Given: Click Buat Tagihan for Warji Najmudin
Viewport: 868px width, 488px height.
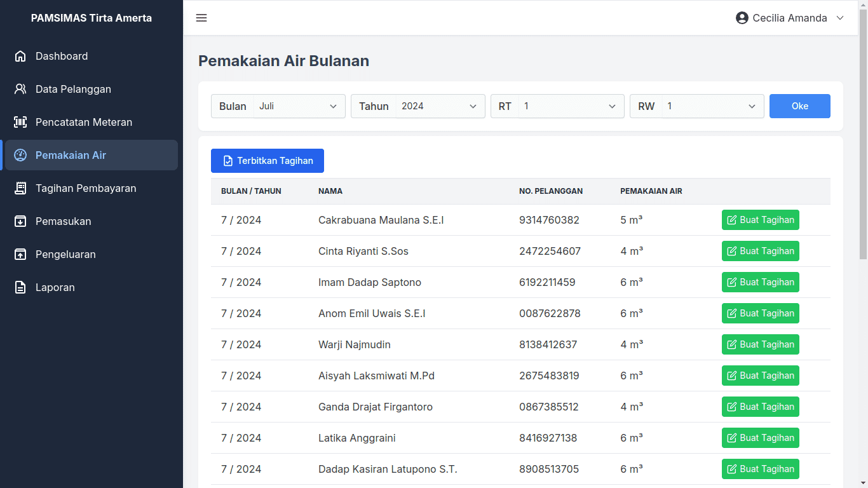Looking at the screenshot, I should pyautogui.click(x=760, y=344).
